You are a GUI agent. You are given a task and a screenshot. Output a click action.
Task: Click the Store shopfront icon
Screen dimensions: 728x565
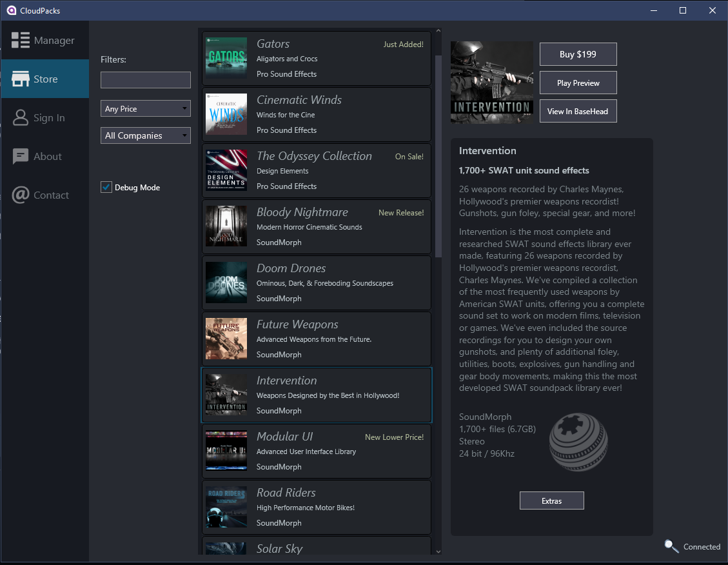(21, 79)
